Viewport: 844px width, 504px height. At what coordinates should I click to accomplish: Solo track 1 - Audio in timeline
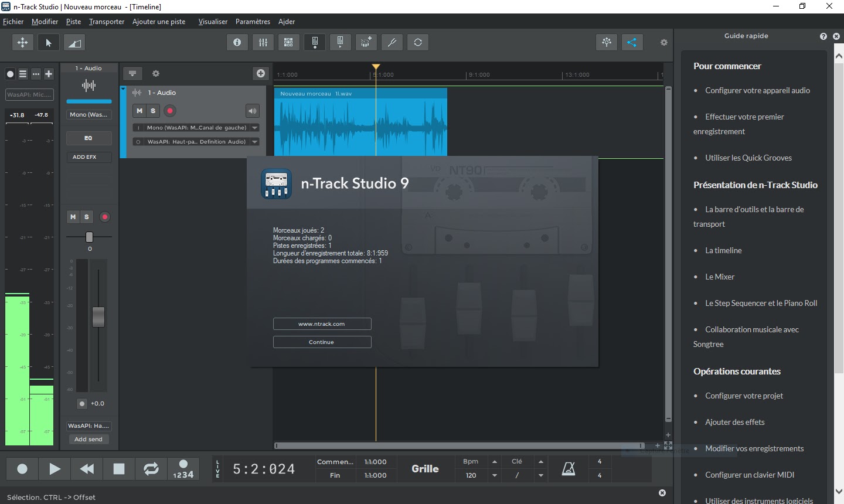click(x=153, y=111)
